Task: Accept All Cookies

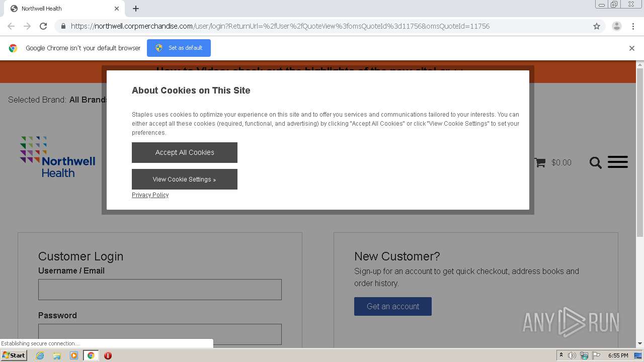Action: (185, 152)
